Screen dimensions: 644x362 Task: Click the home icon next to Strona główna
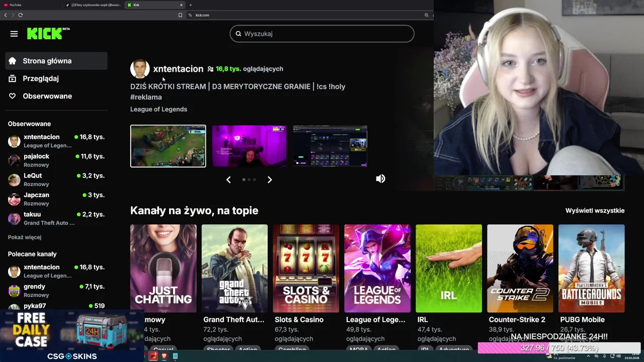(x=13, y=61)
